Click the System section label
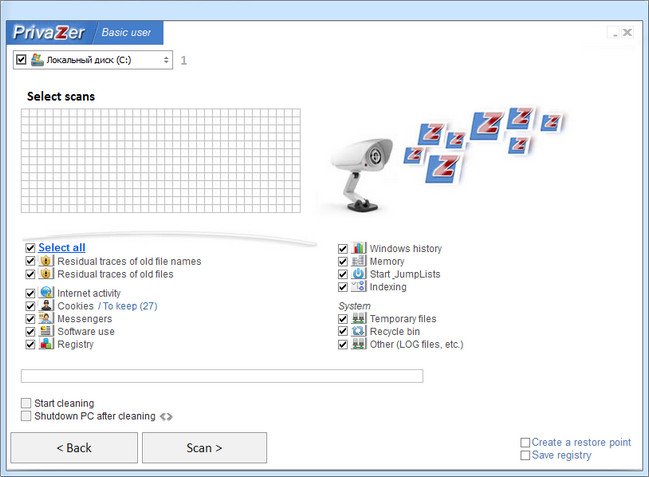The image size is (649, 477). click(354, 306)
